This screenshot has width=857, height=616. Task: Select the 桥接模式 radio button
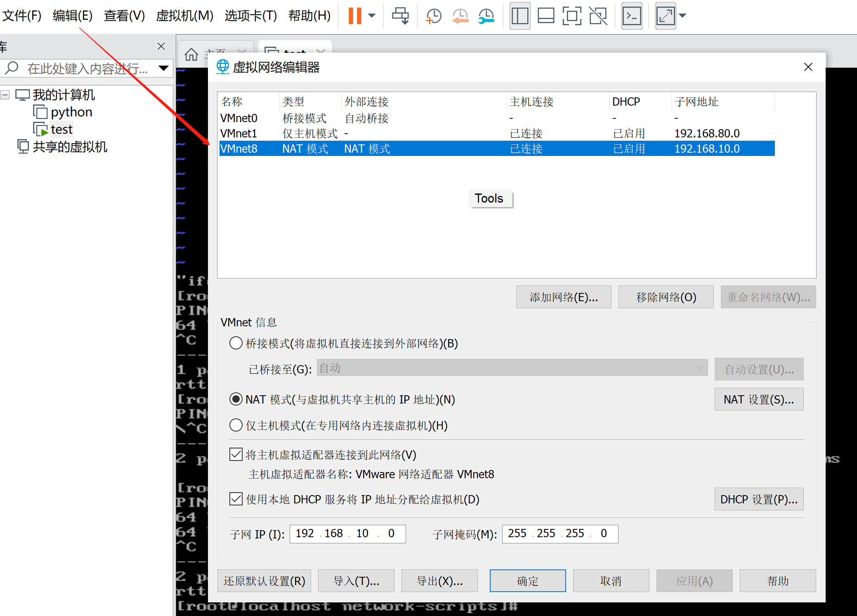click(x=236, y=343)
